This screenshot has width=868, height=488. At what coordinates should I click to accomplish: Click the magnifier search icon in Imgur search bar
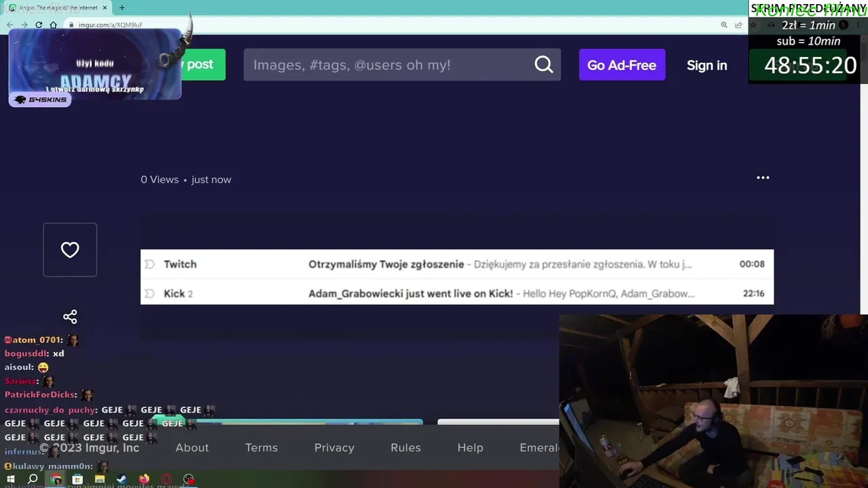(x=544, y=64)
